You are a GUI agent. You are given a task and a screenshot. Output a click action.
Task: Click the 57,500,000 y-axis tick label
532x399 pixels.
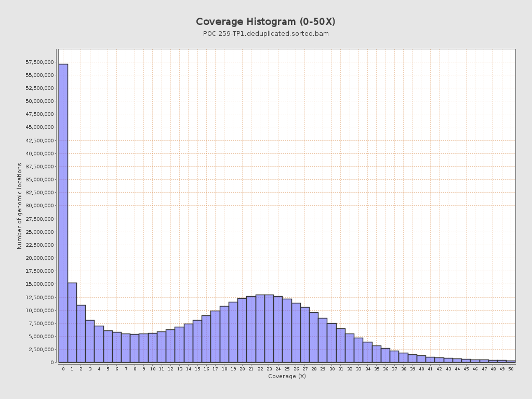[39, 62]
